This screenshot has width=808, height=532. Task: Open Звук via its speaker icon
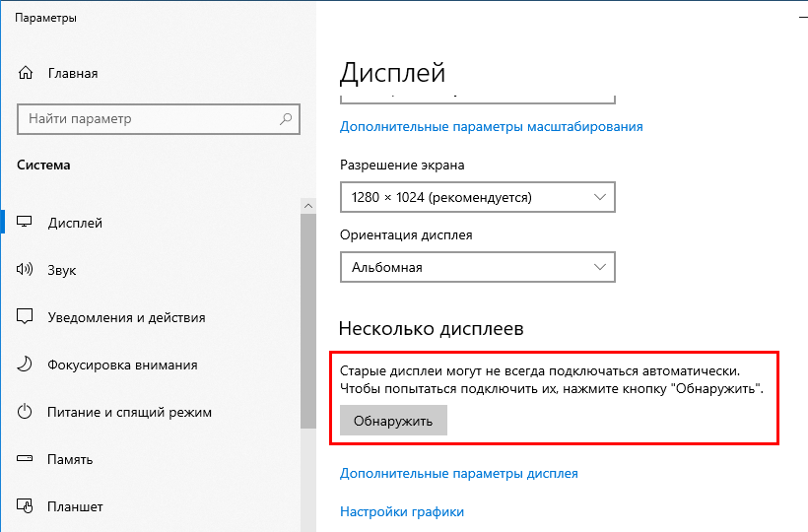(x=27, y=270)
